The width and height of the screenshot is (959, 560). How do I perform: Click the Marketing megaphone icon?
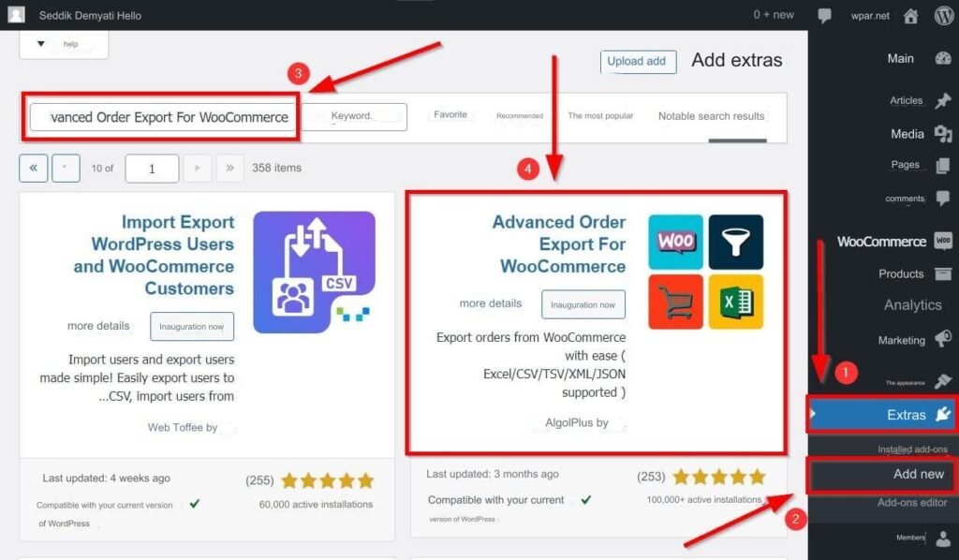(943, 339)
